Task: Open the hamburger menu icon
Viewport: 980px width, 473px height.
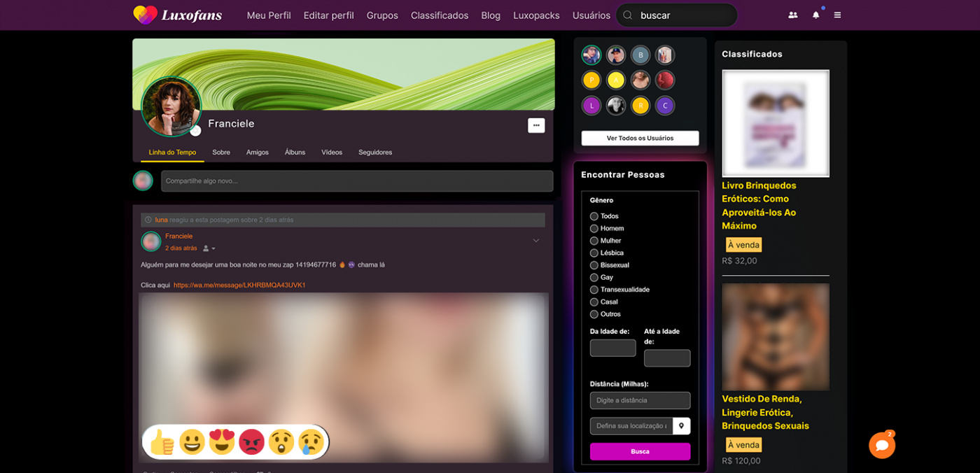Action: [x=837, y=15]
